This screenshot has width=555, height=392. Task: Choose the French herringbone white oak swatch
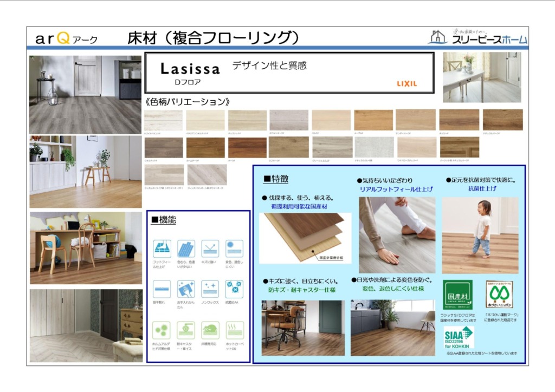click(x=207, y=175)
